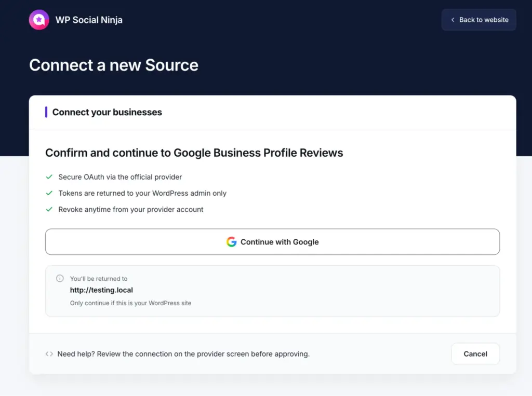Click Connect your businesses section title

click(107, 112)
